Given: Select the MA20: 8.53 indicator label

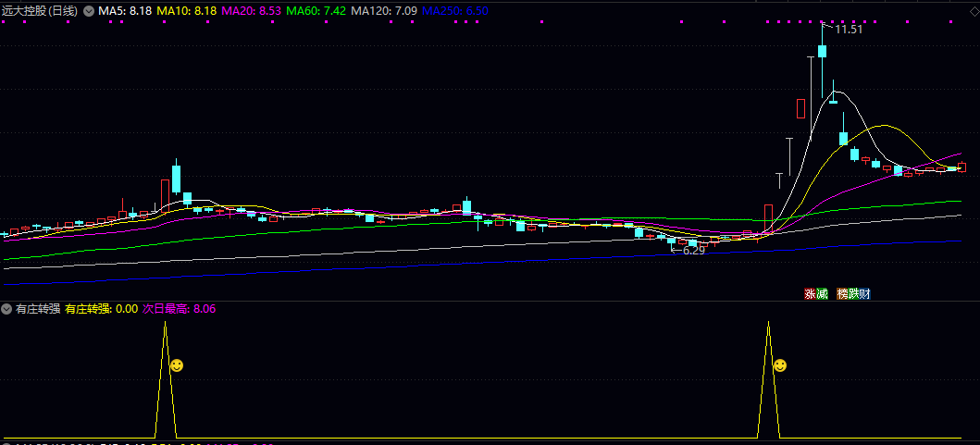Looking at the screenshot, I should coord(252,10).
